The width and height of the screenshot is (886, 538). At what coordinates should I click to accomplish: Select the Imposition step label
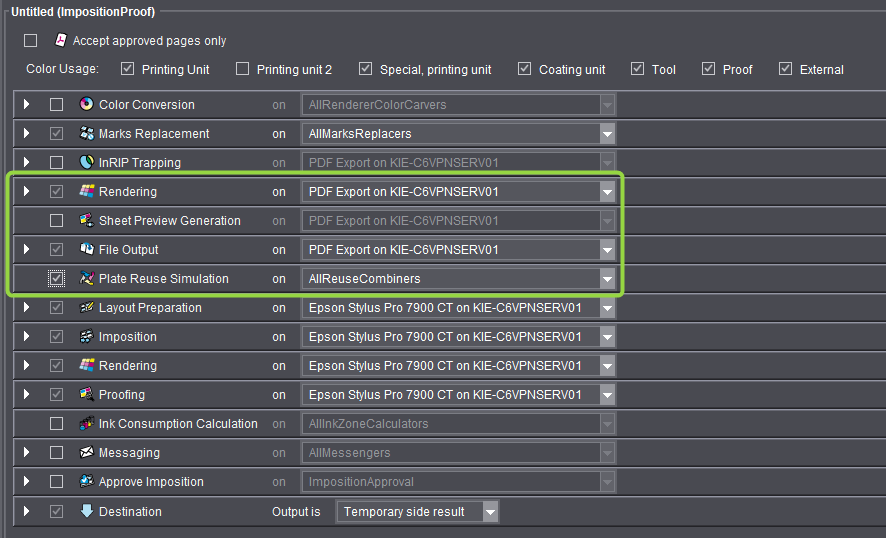click(x=127, y=337)
